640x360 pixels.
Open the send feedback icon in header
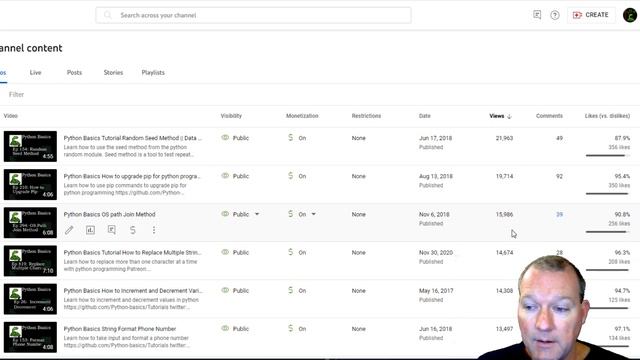pyautogui.click(x=537, y=15)
